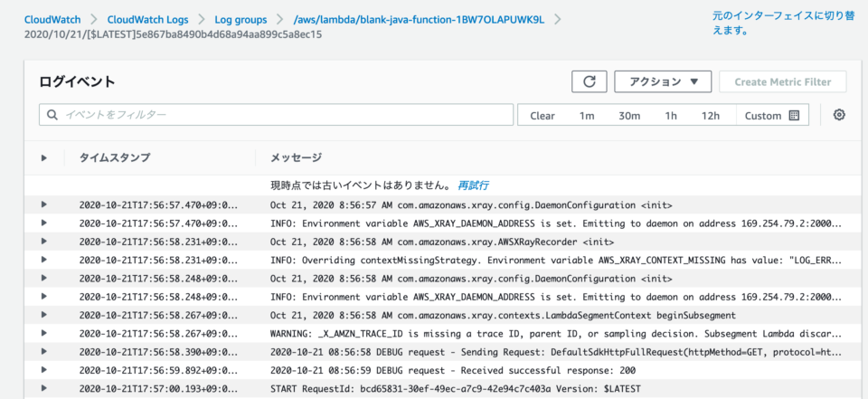The width and height of the screenshot is (868, 399).
Task: Open the アクション dropdown menu
Action: click(663, 82)
